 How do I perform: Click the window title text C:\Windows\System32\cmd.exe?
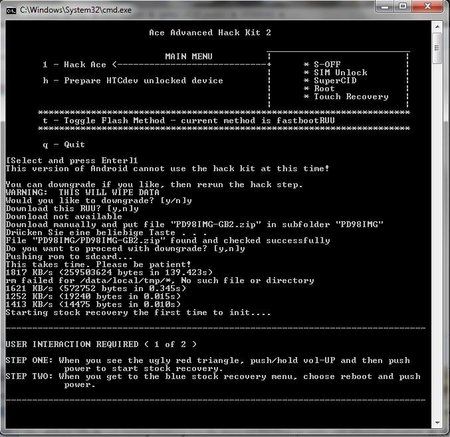click(76, 10)
